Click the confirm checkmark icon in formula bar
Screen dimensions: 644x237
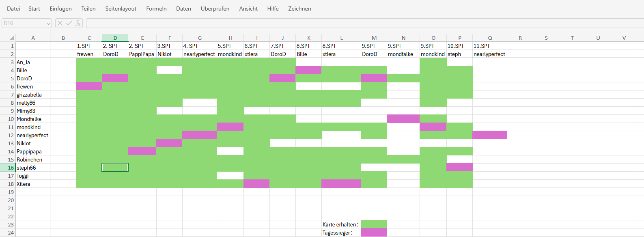pyautogui.click(x=69, y=23)
